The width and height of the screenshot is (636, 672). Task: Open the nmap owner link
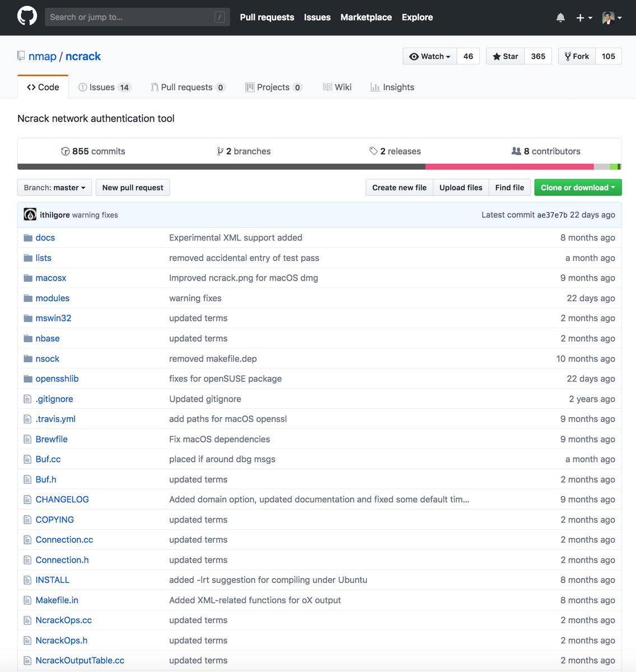[x=43, y=56]
